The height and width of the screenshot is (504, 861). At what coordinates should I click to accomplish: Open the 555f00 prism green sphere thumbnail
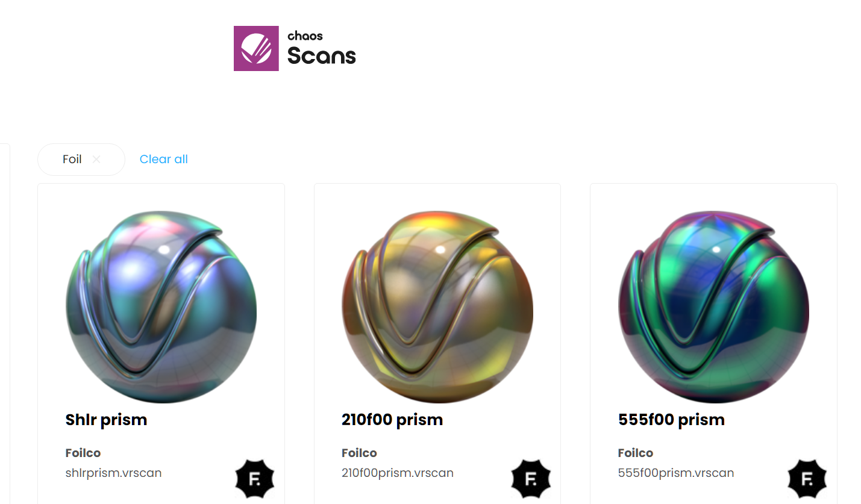pos(713,307)
